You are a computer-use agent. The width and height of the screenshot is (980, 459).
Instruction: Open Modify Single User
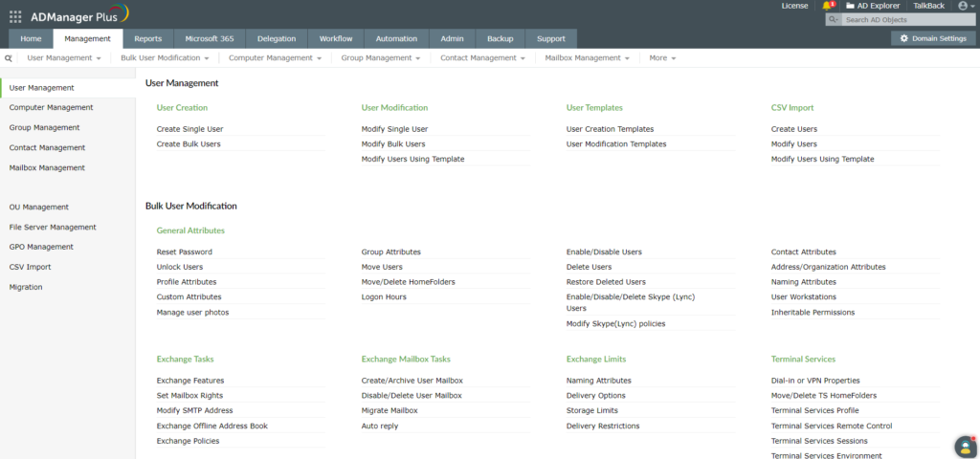pyautogui.click(x=394, y=129)
